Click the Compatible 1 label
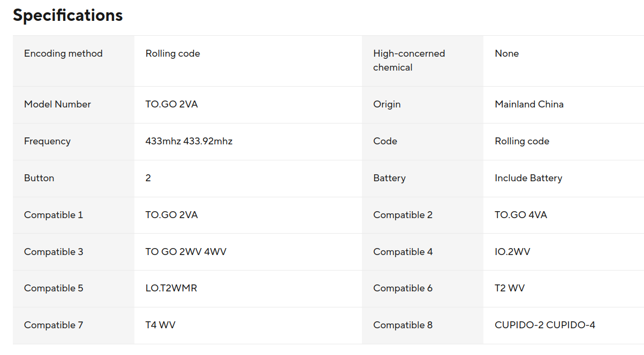Image resolution: width=644 pixels, height=355 pixels. [54, 215]
